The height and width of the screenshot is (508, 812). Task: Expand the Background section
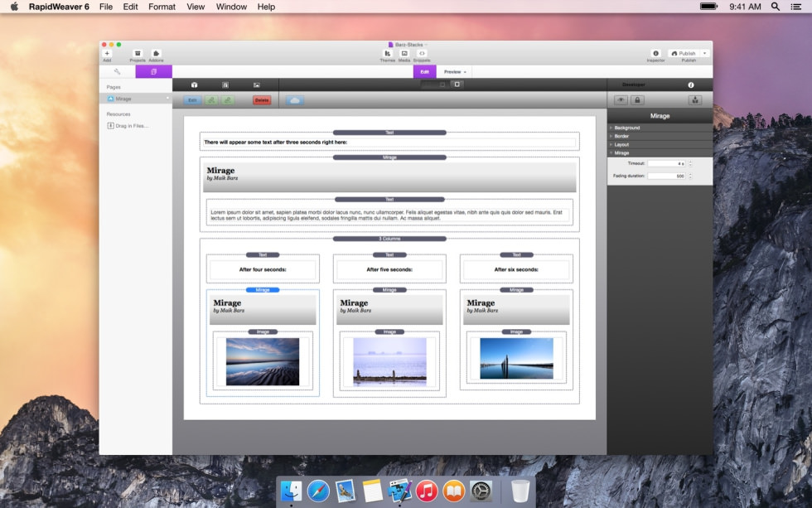click(660, 128)
